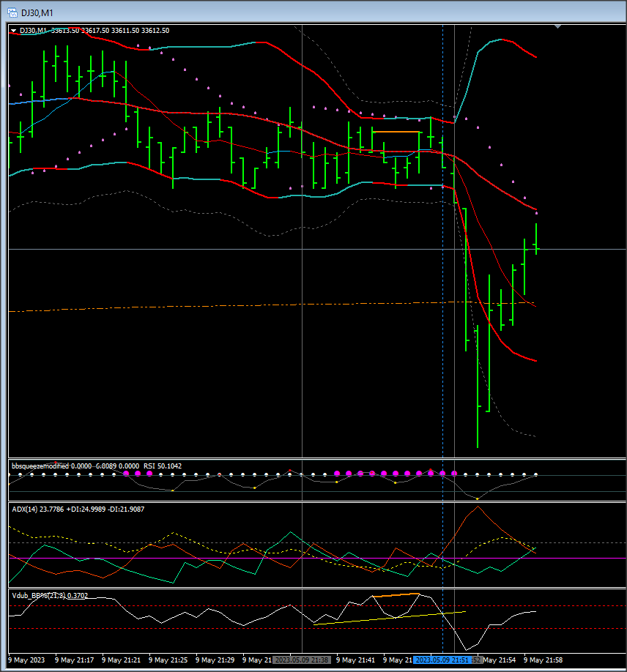Click the RSI 50.1042 value text
The width and height of the screenshot is (627, 672).
click(163, 466)
